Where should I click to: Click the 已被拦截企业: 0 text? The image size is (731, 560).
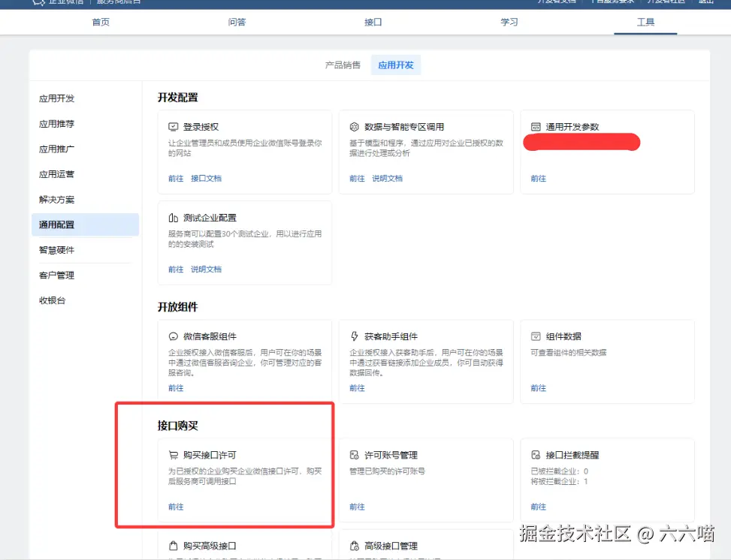pos(560,471)
